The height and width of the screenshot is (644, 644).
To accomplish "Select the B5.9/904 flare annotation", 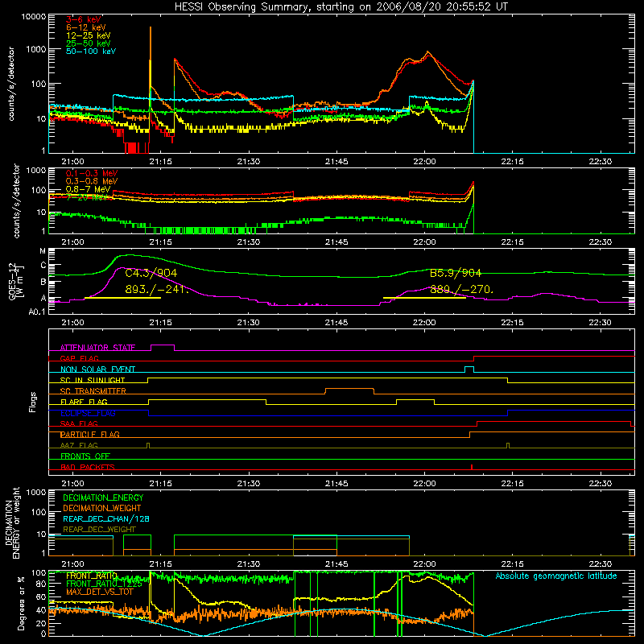I will (x=456, y=273).
